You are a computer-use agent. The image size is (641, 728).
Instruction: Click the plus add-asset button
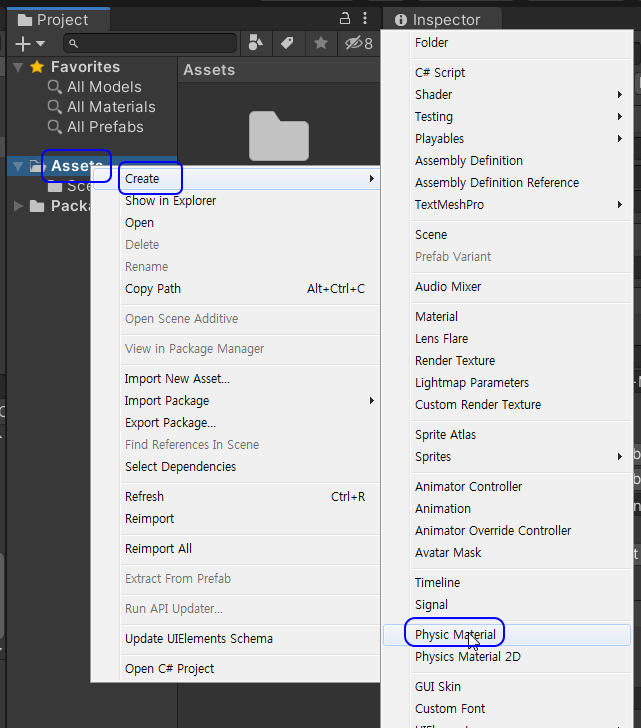coord(23,44)
